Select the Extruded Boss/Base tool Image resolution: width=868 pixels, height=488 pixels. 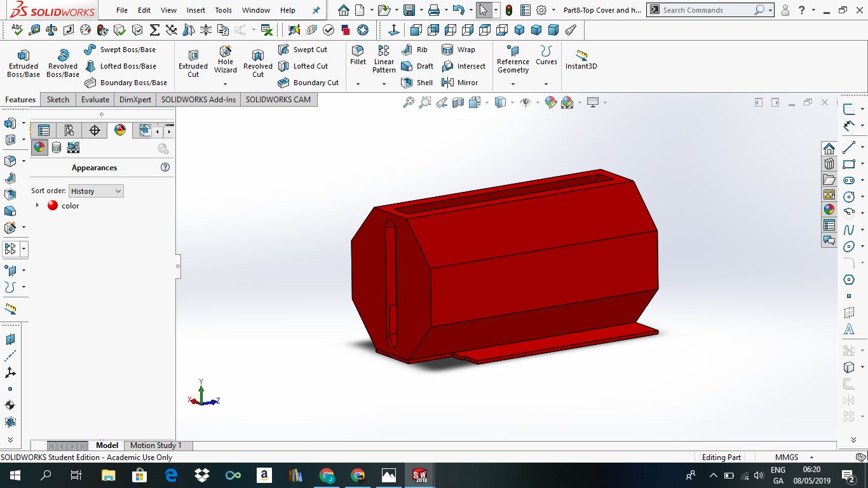tap(24, 64)
